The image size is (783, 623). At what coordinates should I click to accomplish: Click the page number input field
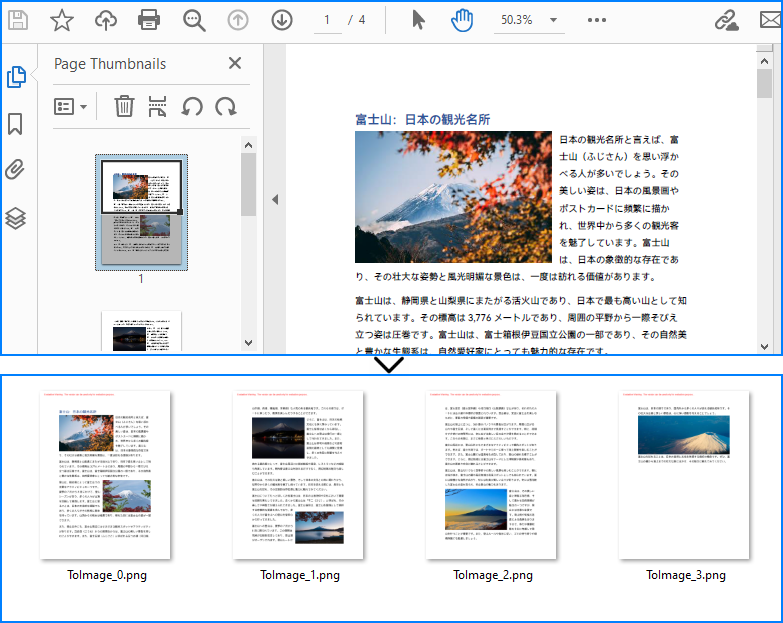(328, 20)
